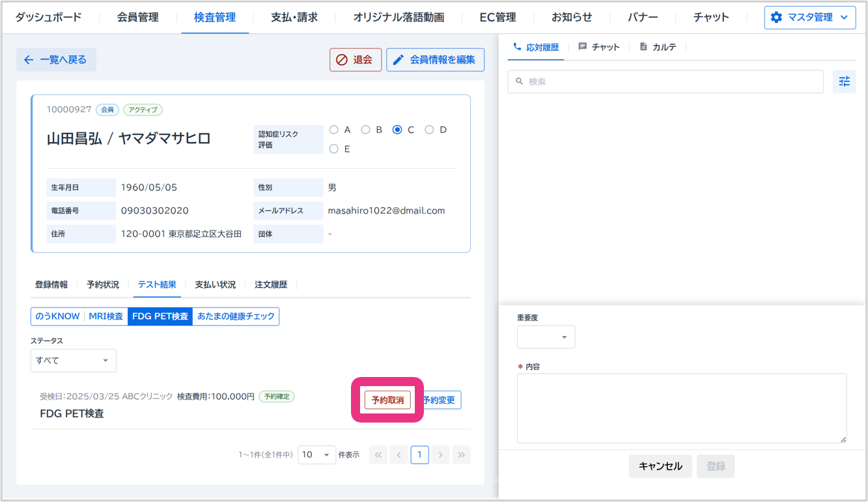Select dementia risk rating E

coord(334,149)
